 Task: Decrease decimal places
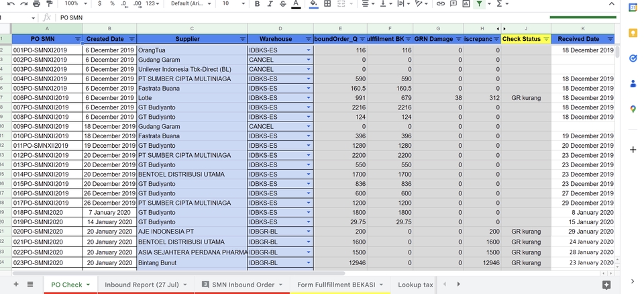tap(125, 4)
